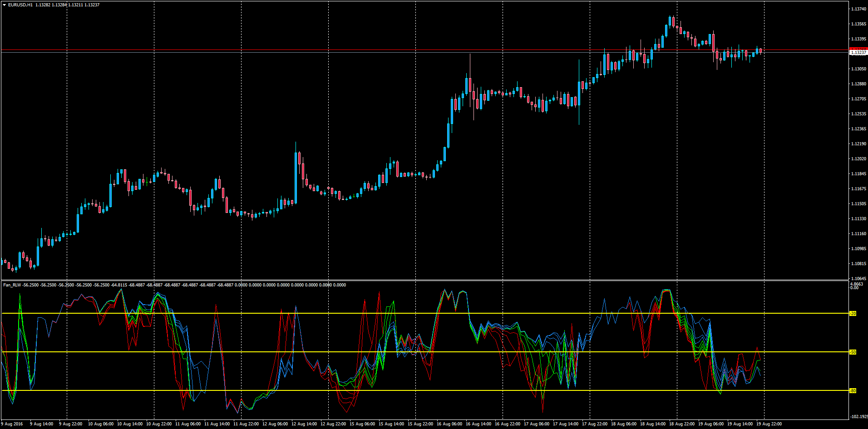Click the 1.12880 price scale label
Screen dimensions: 868x429
pyautogui.click(x=858, y=84)
